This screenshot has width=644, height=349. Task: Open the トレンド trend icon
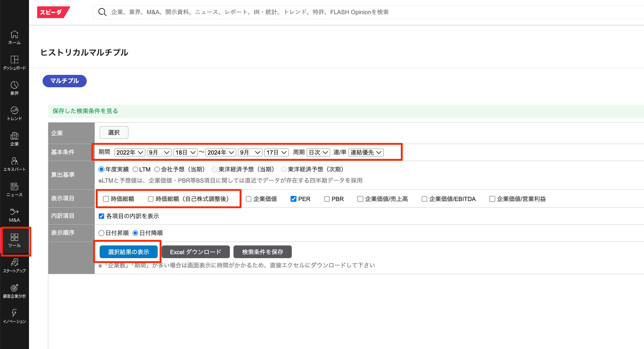[x=14, y=114]
